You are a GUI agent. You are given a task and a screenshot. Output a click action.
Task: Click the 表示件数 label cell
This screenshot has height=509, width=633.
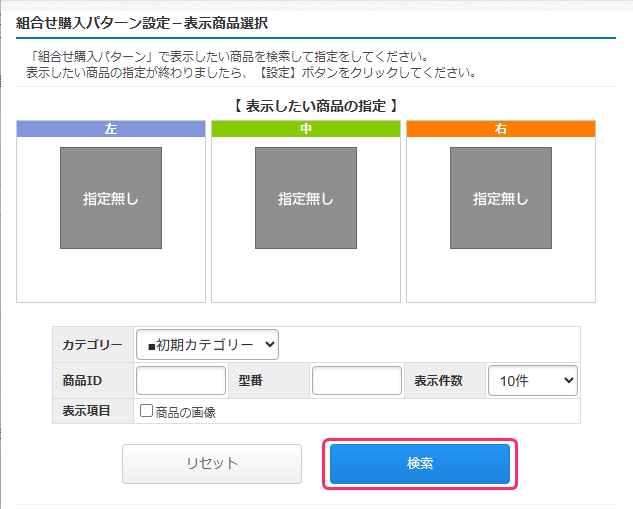(x=438, y=381)
